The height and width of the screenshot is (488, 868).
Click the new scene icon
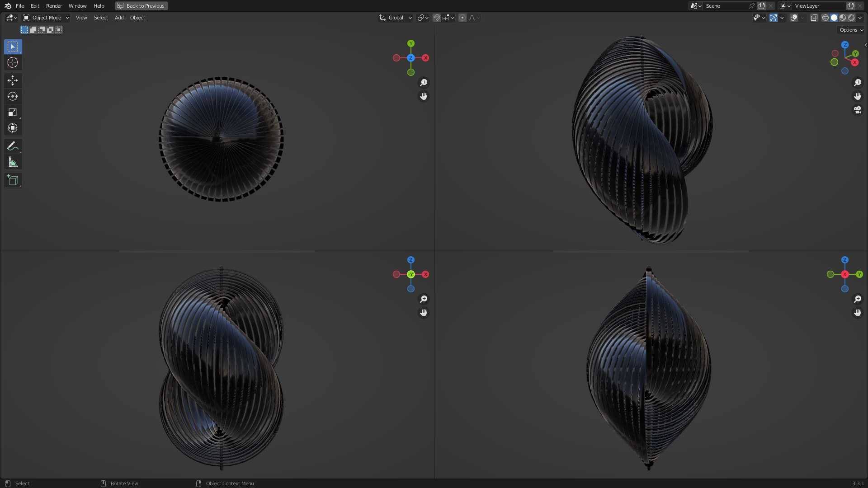[x=762, y=6]
